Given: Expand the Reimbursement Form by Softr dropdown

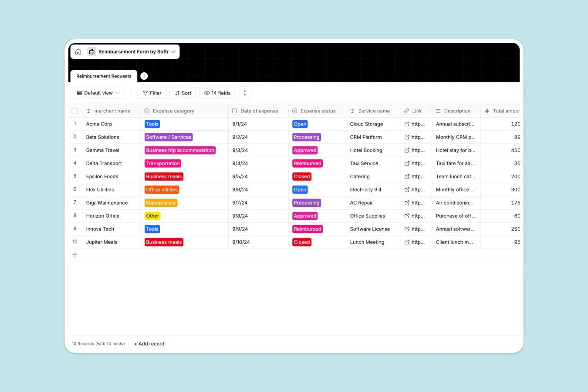Looking at the screenshot, I should coord(173,51).
